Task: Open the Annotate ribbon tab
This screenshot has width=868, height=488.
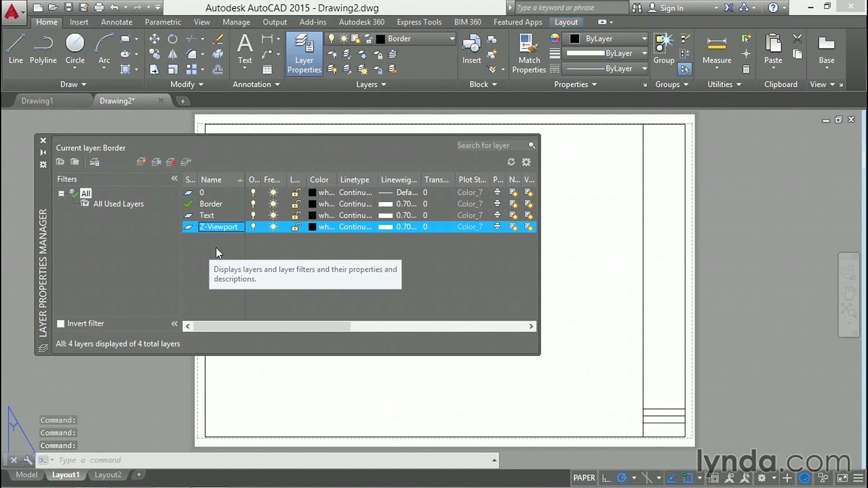Action: coord(117,22)
